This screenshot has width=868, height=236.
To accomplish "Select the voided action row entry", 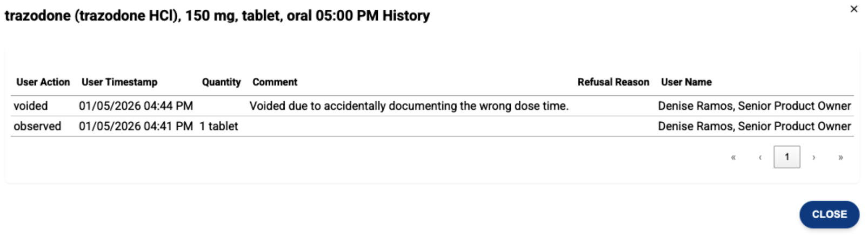I will tap(31, 106).
